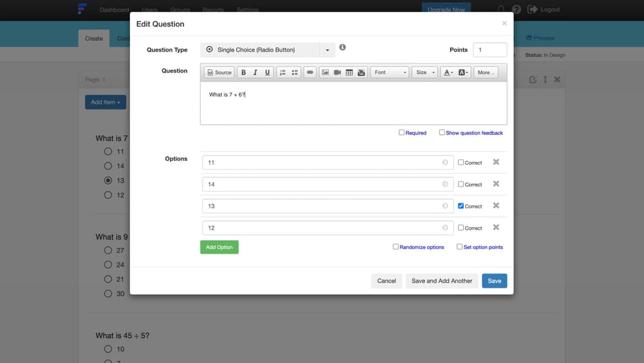644x363 pixels.
Task: Select radio button 30 in background page
Action: (108, 293)
